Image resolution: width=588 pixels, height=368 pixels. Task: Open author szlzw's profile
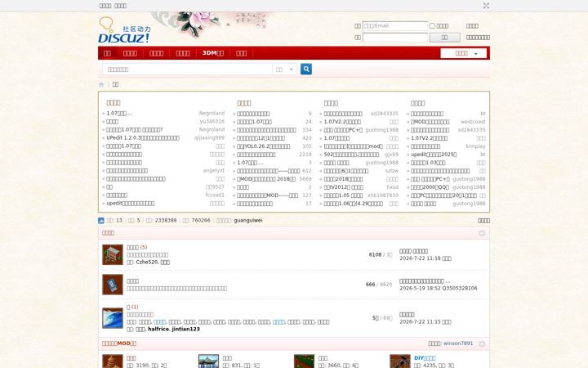coord(392,170)
